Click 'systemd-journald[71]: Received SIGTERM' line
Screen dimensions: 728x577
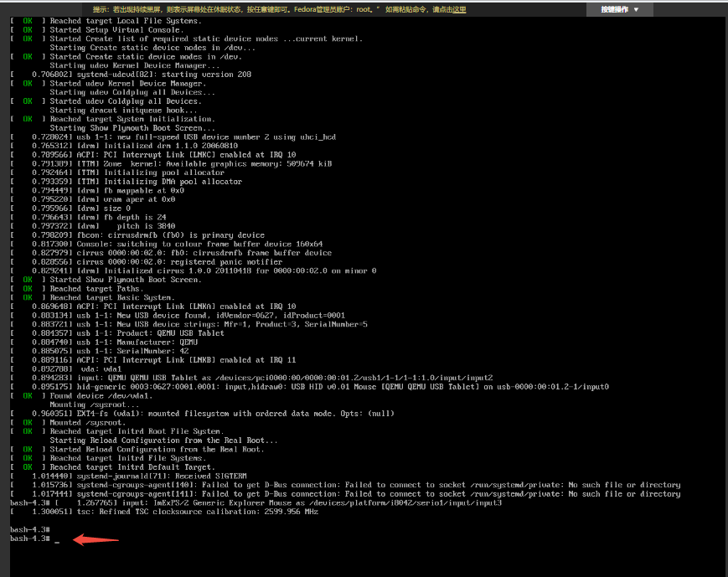click(x=129, y=476)
